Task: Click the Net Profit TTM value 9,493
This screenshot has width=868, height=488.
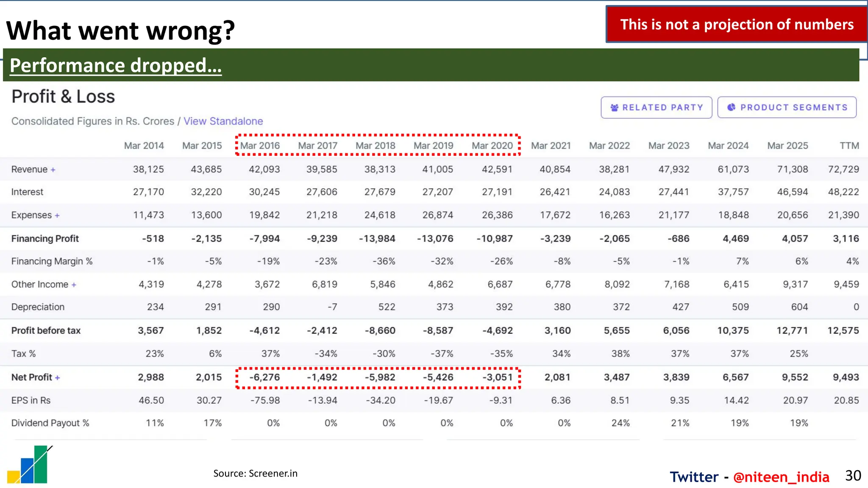Action: tap(846, 377)
